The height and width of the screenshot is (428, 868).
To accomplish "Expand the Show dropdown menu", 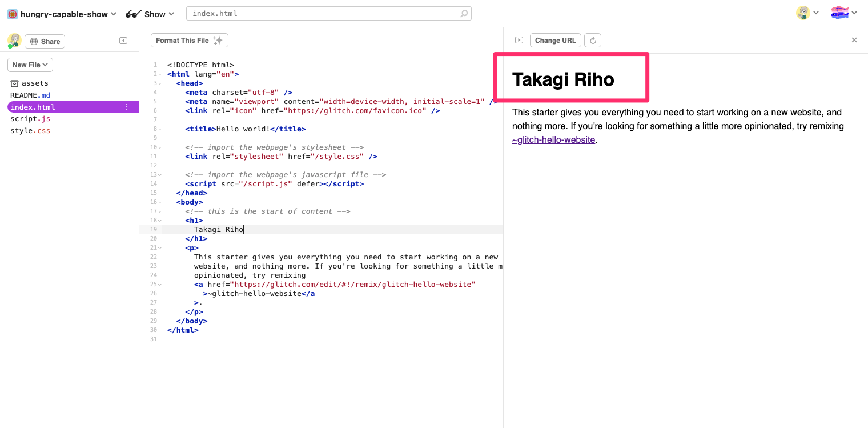I will pyautogui.click(x=150, y=14).
